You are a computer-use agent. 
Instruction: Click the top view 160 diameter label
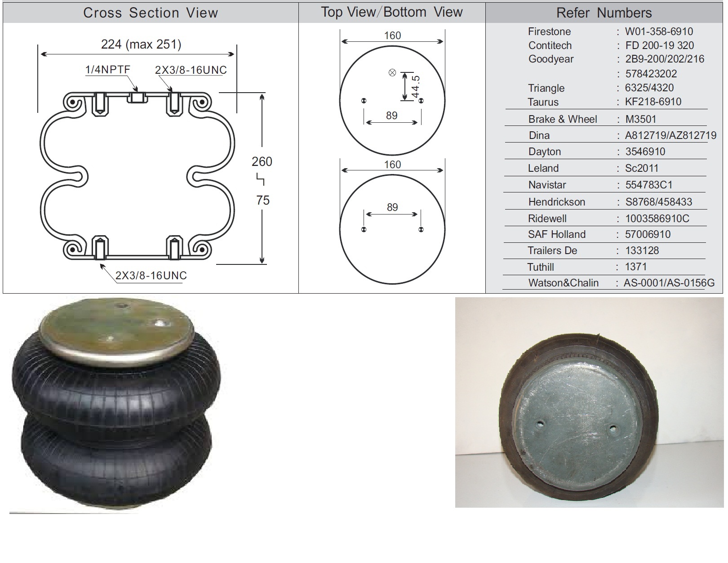(x=392, y=36)
